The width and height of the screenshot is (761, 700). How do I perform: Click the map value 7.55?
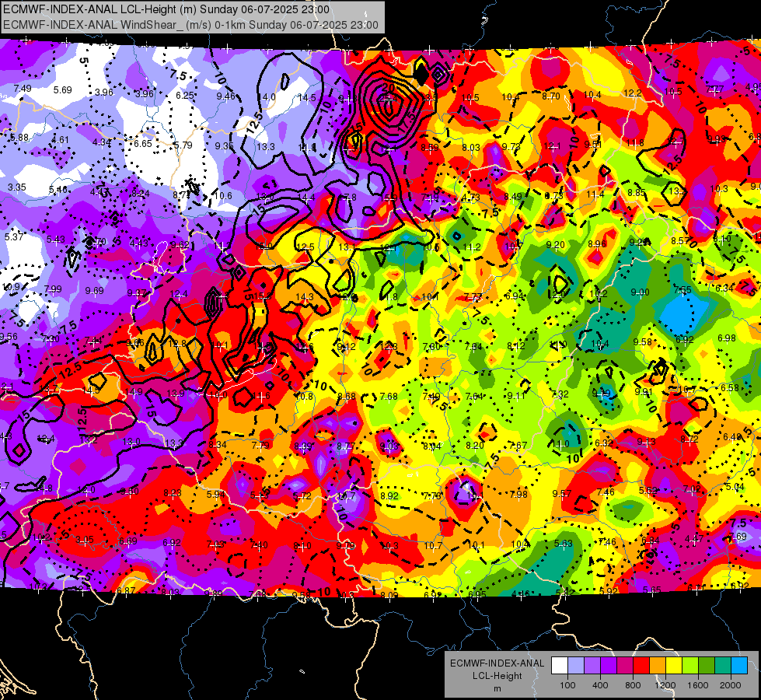tap(682, 290)
